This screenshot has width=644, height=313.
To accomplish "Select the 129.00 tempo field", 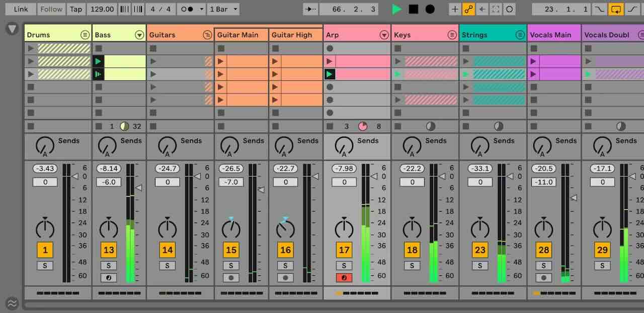I will pyautogui.click(x=102, y=9).
